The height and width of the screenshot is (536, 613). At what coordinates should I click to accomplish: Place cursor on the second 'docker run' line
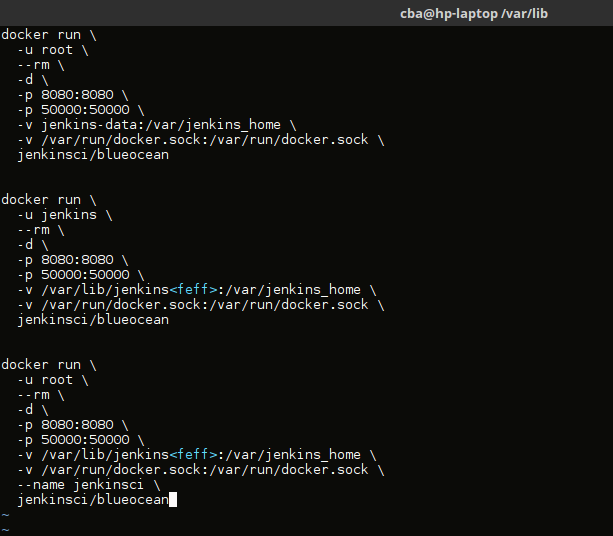(x=48, y=200)
